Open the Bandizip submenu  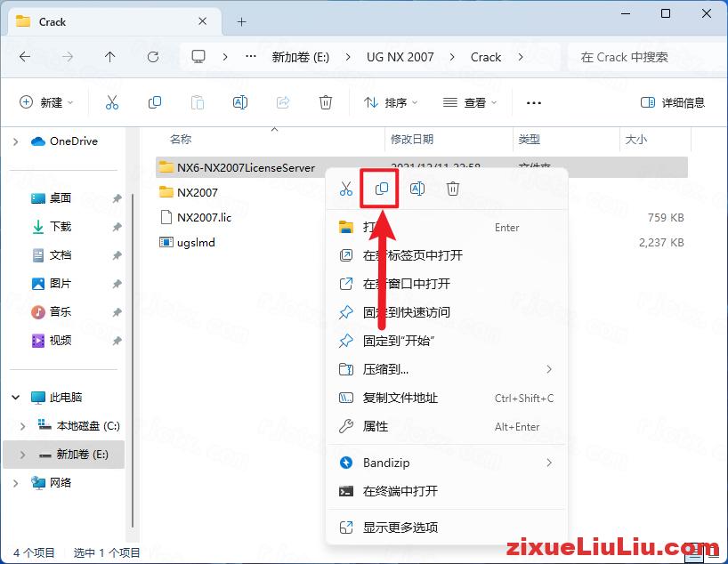447,463
